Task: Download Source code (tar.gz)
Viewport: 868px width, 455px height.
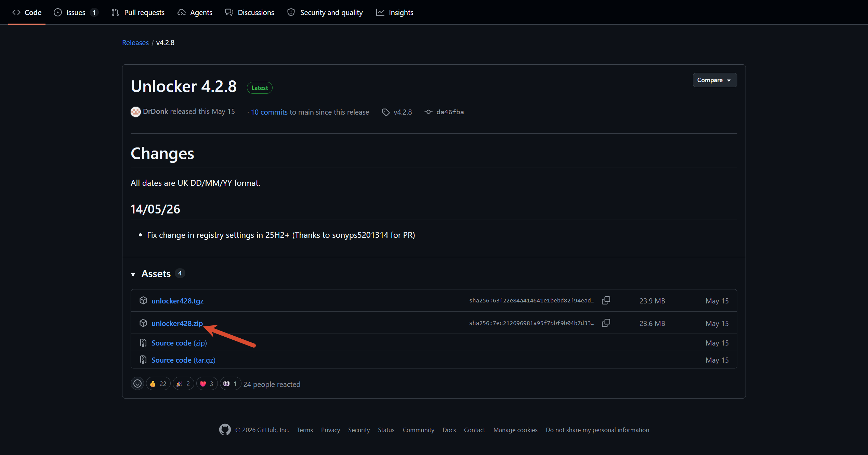Action: [x=183, y=360]
